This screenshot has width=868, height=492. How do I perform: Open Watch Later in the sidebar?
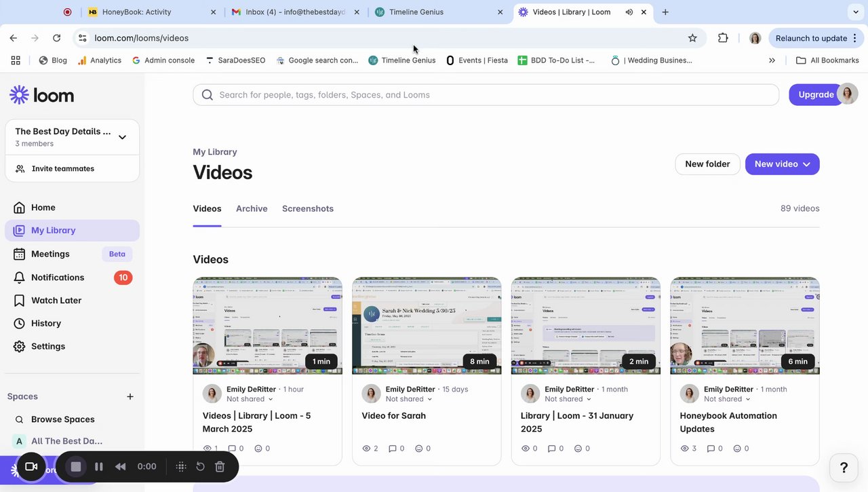pyautogui.click(x=72, y=301)
